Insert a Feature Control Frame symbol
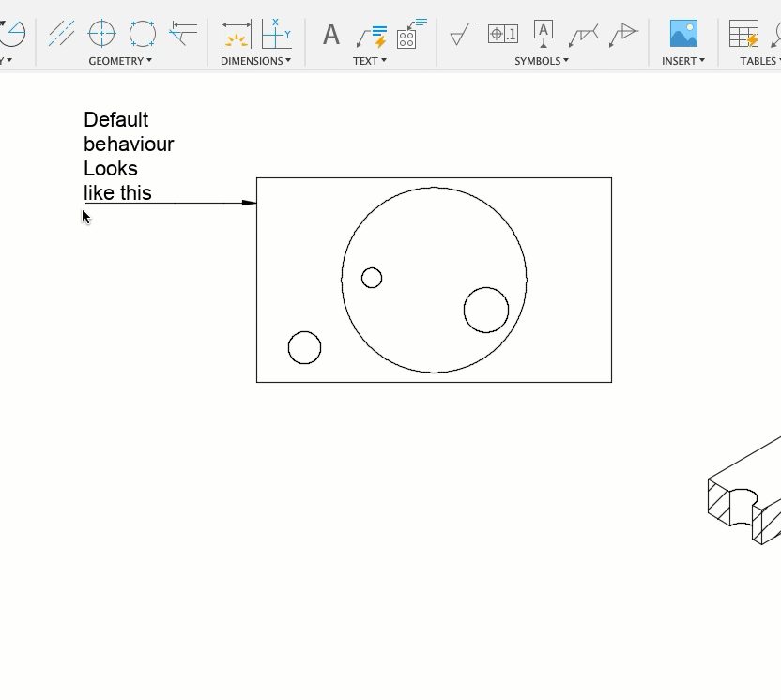The width and height of the screenshot is (781, 700). coord(503,35)
